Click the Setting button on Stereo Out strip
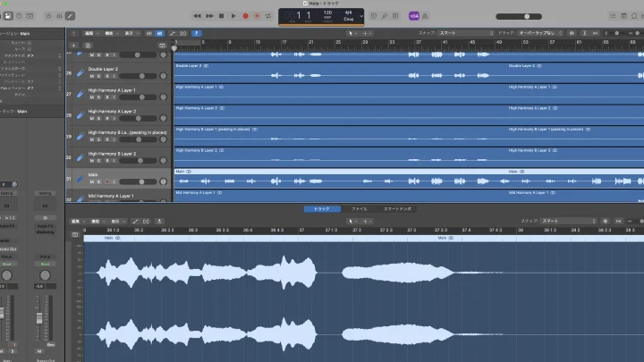Image resolution: width=644 pixels, height=362 pixels. (45, 193)
